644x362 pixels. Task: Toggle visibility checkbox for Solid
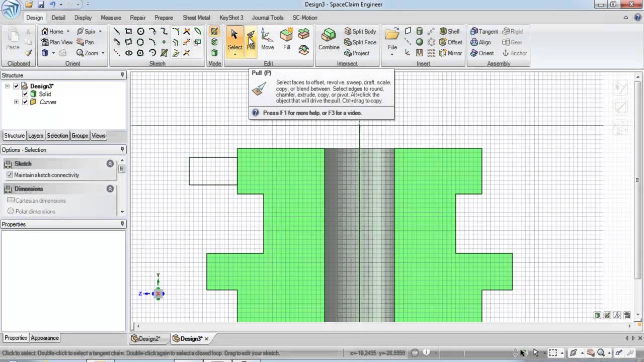click(25, 94)
